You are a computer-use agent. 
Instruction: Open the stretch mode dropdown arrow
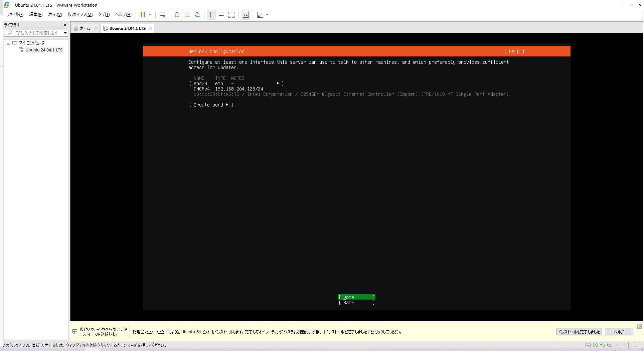[x=267, y=15]
